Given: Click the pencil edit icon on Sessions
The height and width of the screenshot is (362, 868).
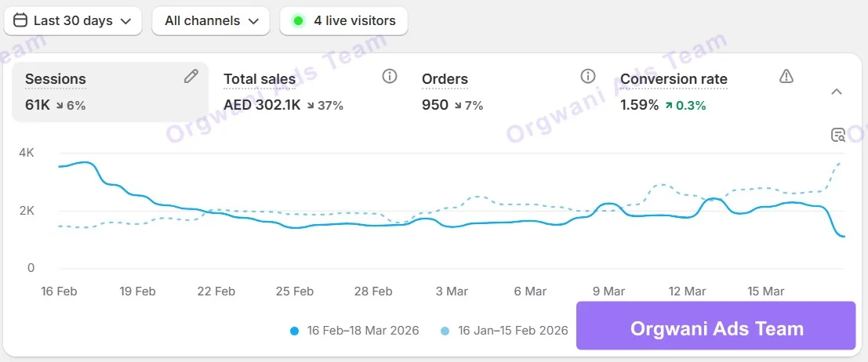Looking at the screenshot, I should 191,76.
